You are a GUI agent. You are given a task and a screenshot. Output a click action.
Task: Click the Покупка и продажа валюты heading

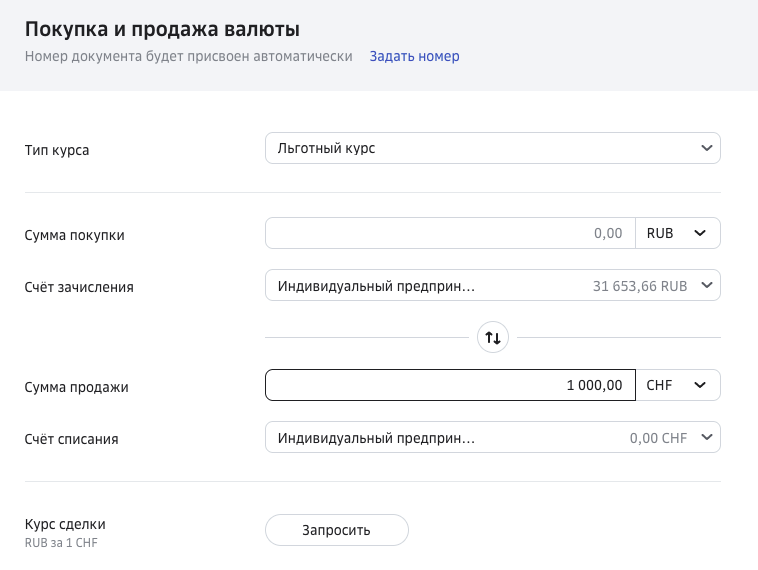pyautogui.click(x=162, y=29)
